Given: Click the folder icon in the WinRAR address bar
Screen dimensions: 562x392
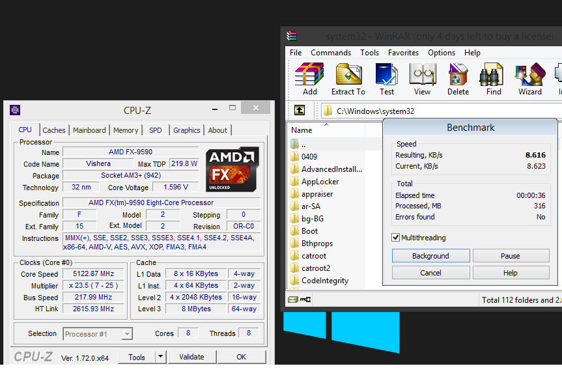Looking at the screenshot, I should click(328, 111).
